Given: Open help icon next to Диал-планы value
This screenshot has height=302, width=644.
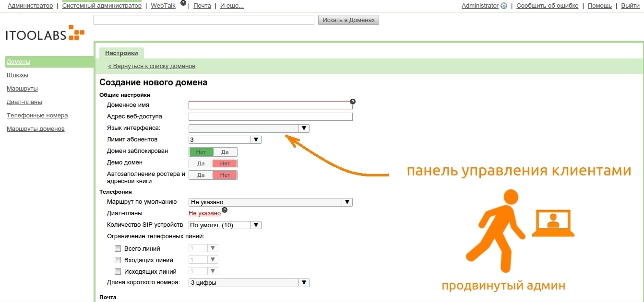Looking at the screenshot, I should point(225,209).
